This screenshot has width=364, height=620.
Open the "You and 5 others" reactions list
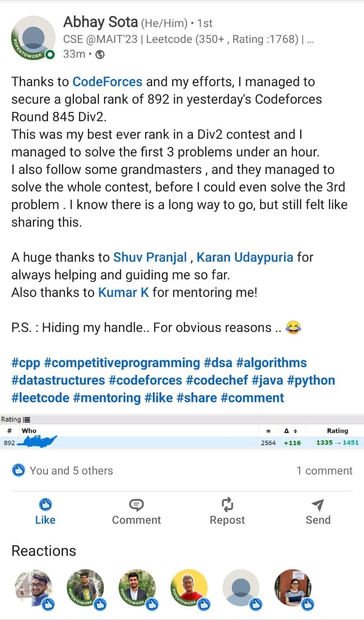tap(71, 470)
